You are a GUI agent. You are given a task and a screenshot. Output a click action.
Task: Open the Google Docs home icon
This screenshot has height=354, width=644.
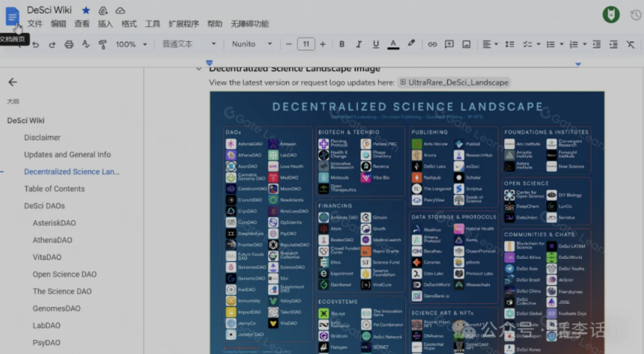(x=12, y=16)
